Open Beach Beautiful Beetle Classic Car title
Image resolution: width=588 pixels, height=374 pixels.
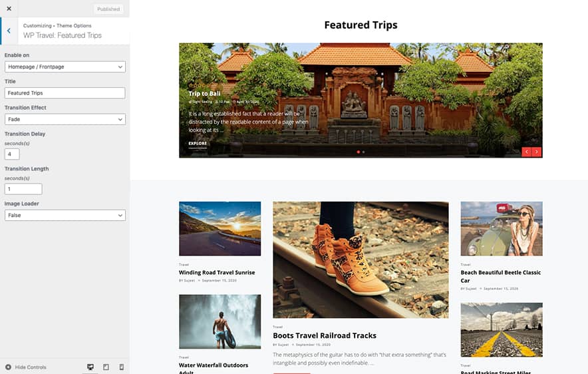pyautogui.click(x=501, y=276)
